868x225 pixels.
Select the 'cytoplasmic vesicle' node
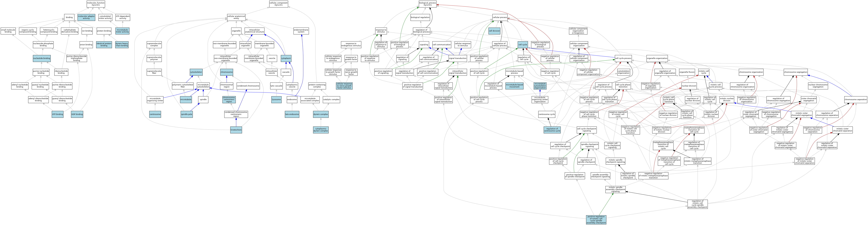pyautogui.click(x=292, y=86)
